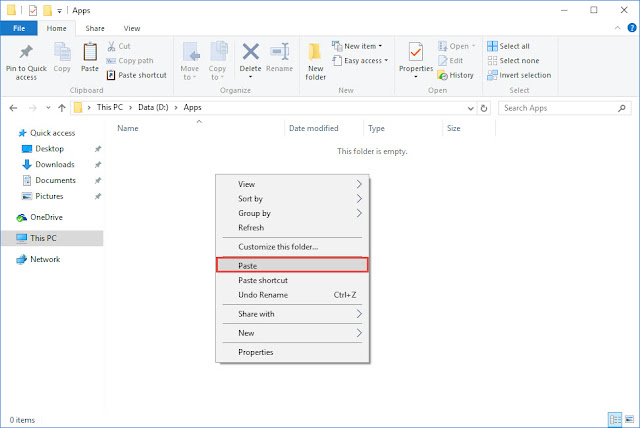Sort by the Date modified column header

tap(313, 129)
